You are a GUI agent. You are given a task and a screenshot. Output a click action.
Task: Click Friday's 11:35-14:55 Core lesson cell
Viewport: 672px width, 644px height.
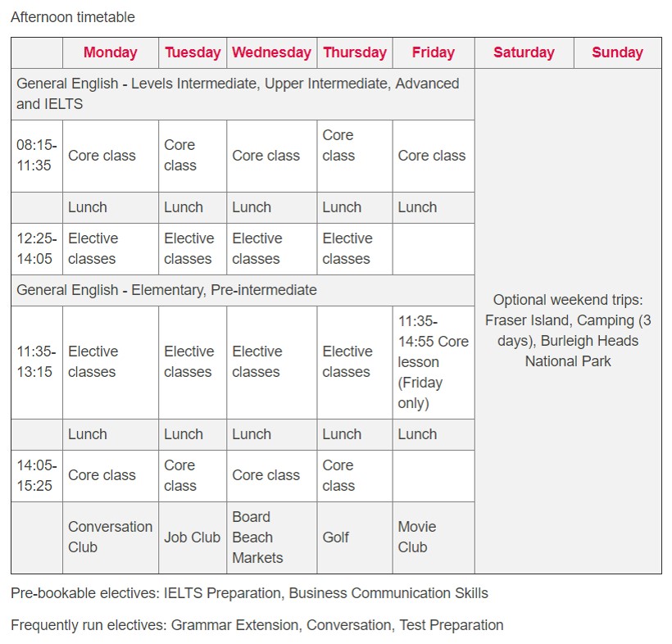[434, 362]
